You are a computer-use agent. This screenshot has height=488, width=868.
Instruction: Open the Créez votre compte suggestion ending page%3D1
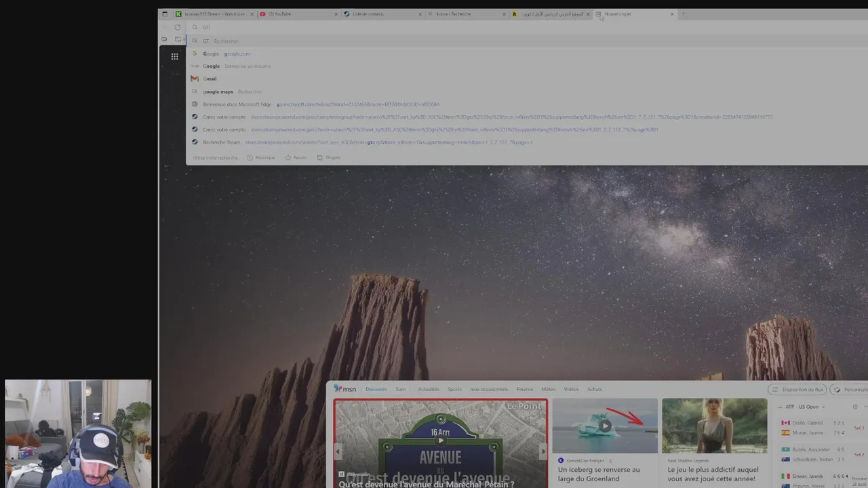pyautogui.click(x=526, y=129)
